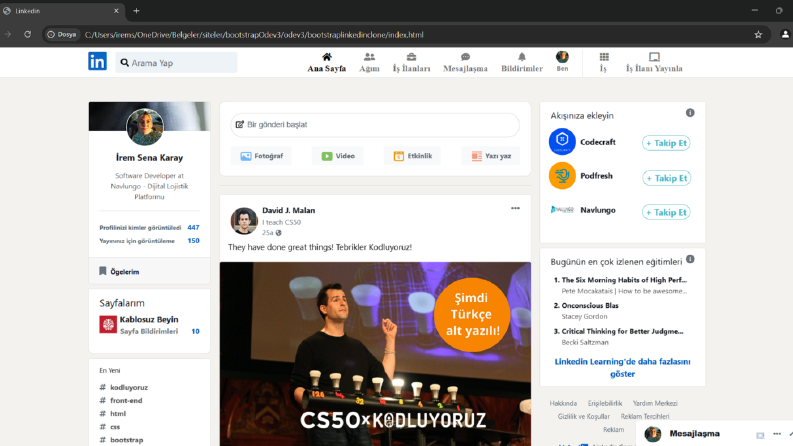Open David J. Malan's profile photo
793x446 pixels.
[244, 221]
